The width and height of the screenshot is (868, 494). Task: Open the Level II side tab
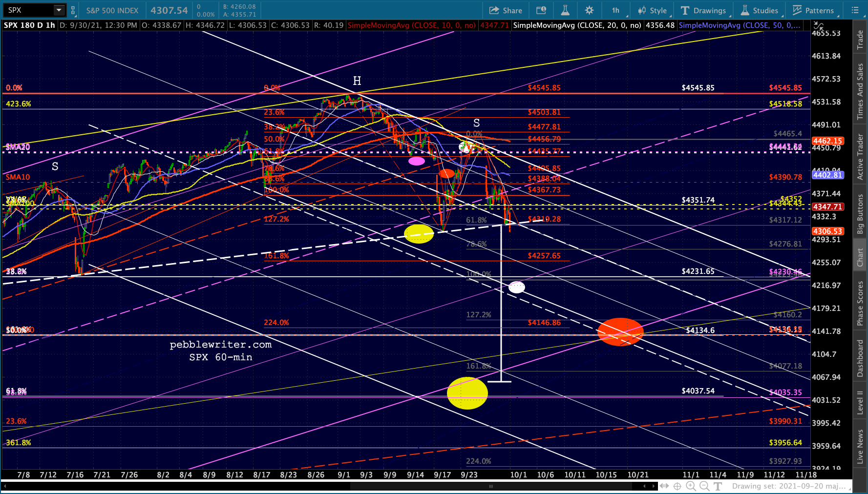pyautogui.click(x=860, y=403)
